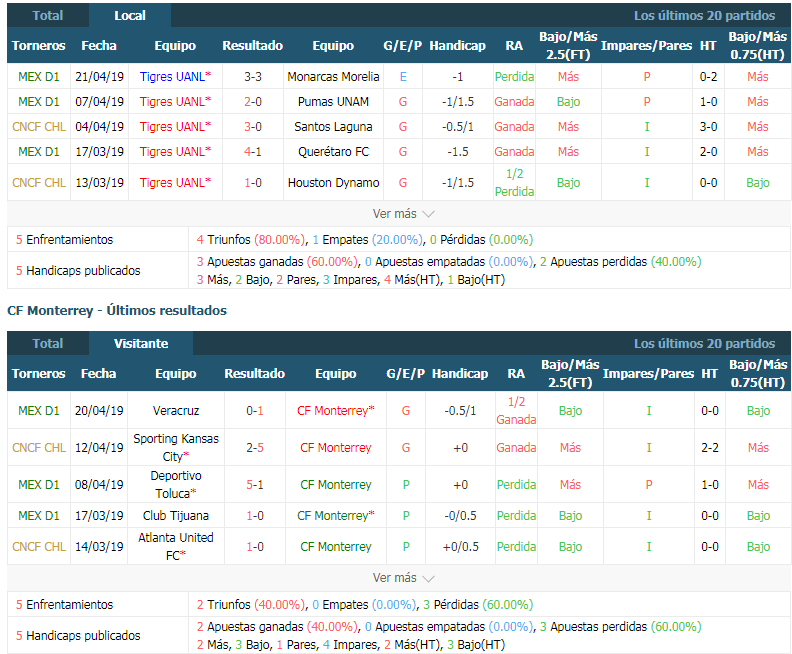Click CF Monterrey on Deportivo Toluca row

click(336, 484)
